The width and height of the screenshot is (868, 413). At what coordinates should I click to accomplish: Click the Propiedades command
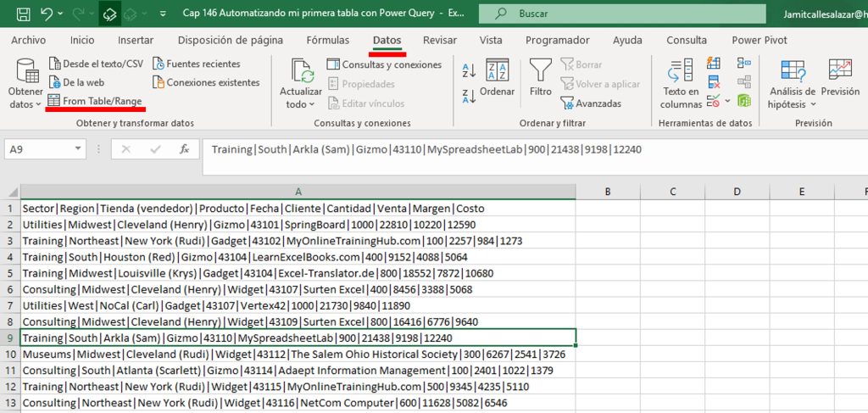coord(361,84)
